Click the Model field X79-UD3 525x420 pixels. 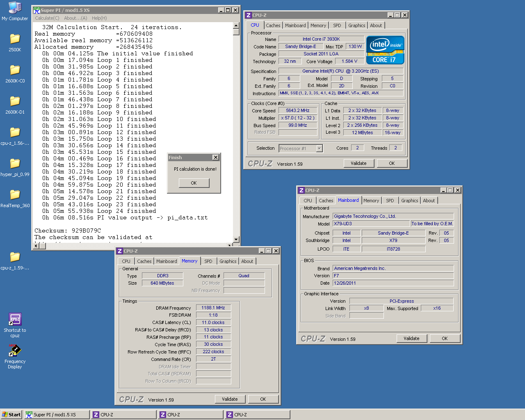[x=372, y=224]
